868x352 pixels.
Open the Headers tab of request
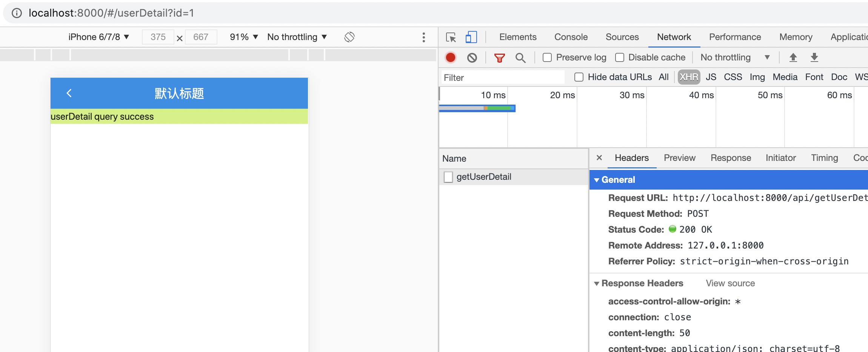click(x=632, y=158)
